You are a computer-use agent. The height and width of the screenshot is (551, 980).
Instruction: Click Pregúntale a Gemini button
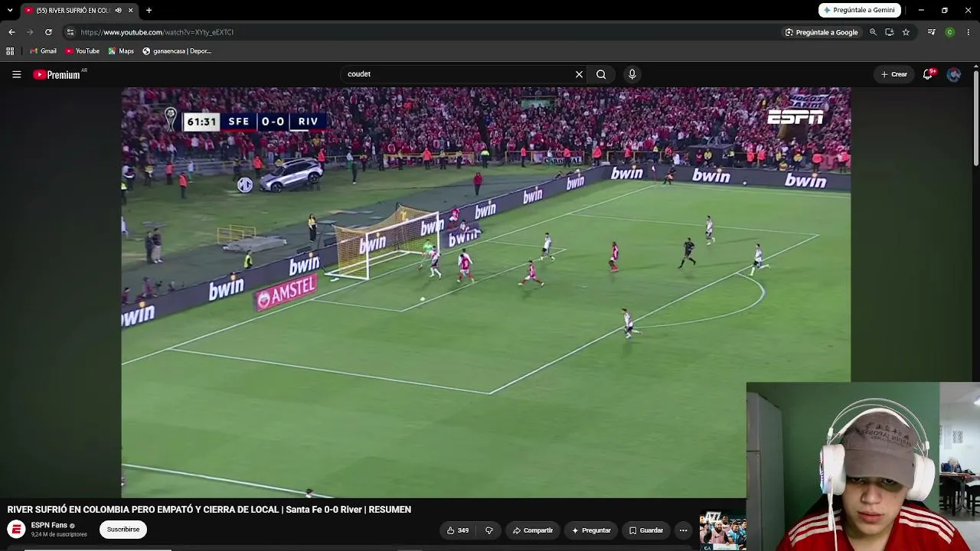click(859, 10)
